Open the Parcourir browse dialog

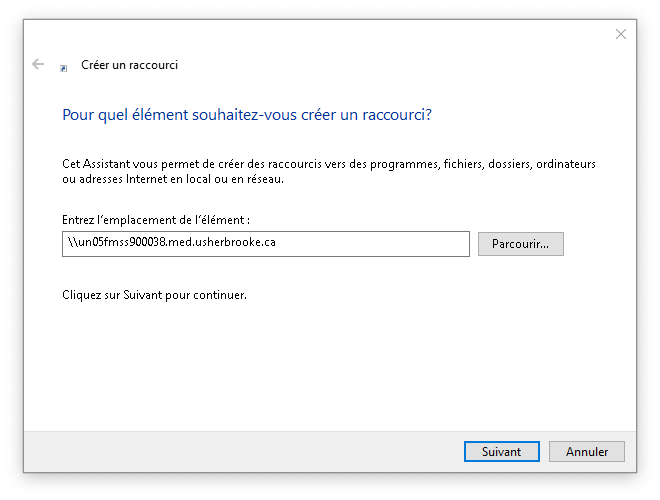520,244
